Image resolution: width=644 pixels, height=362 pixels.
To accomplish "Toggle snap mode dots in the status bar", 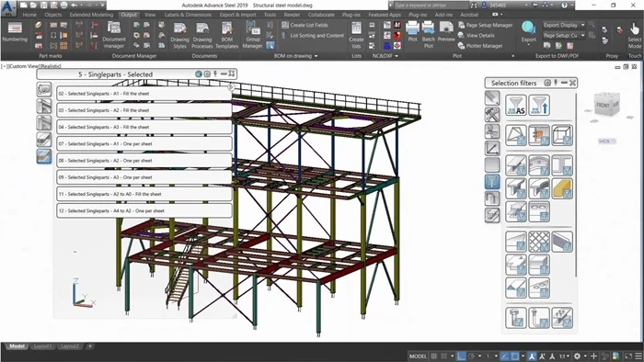I will click(444, 356).
